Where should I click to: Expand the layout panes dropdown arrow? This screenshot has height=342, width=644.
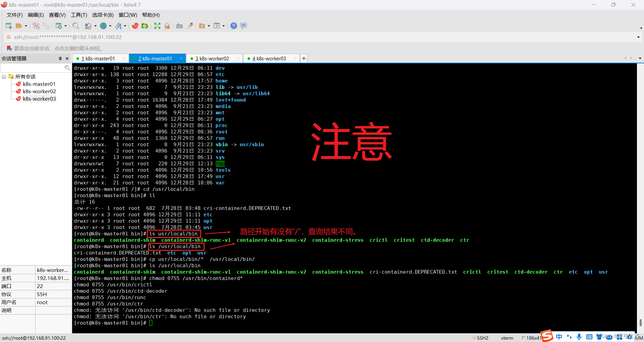click(223, 26)
